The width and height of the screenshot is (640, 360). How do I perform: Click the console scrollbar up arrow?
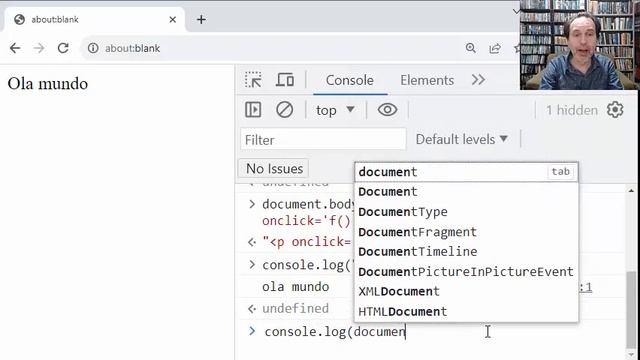coord(631,191)
